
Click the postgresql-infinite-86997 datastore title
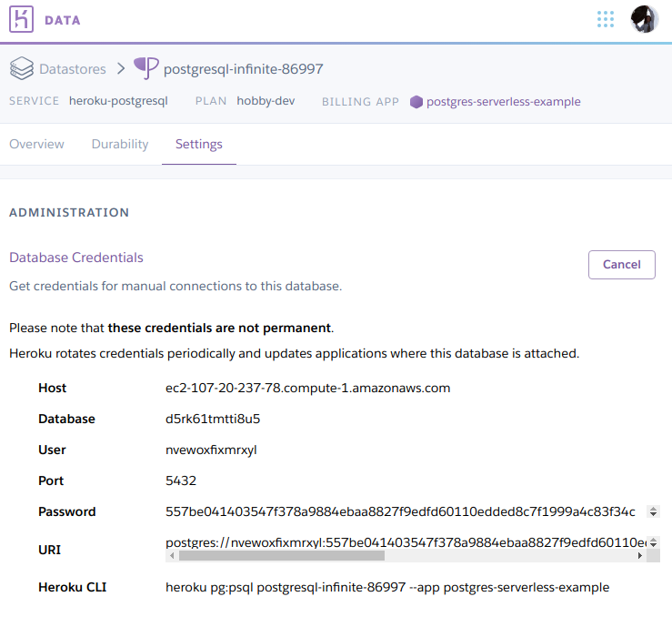(244, 69)
